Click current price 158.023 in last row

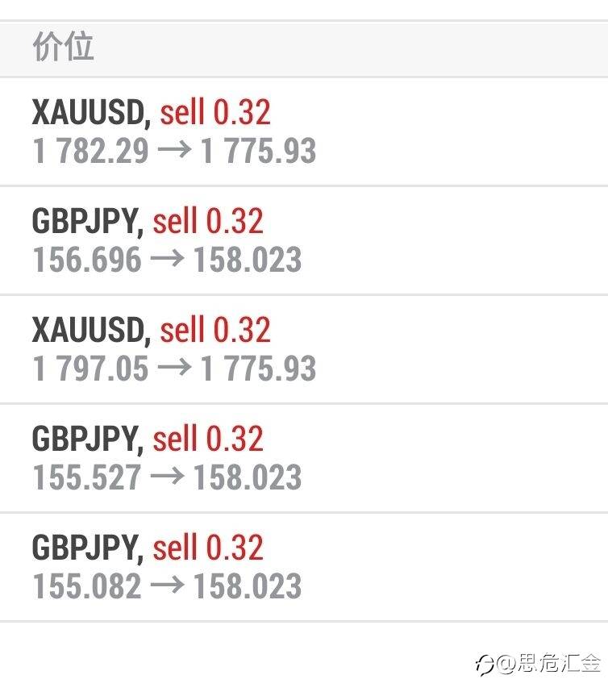click(248, 586)
